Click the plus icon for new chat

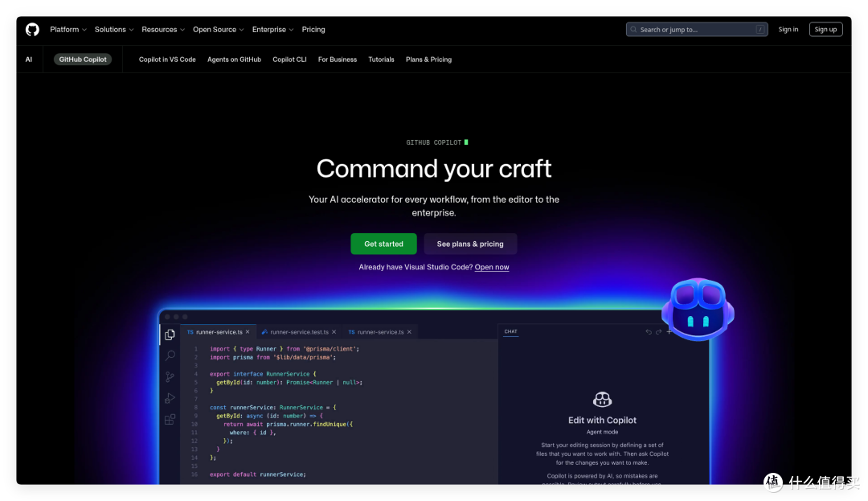pyautogui.click(x=669, y=331)
